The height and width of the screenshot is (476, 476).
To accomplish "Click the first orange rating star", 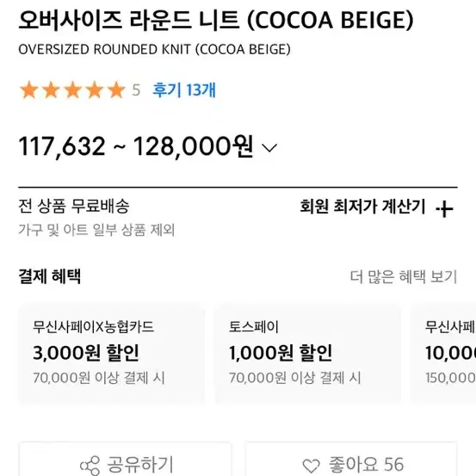I will (29, 90).
